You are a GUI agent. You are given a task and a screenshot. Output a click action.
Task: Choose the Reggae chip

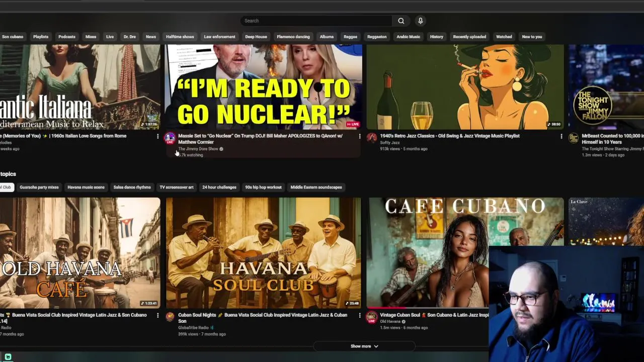(350, 37)
